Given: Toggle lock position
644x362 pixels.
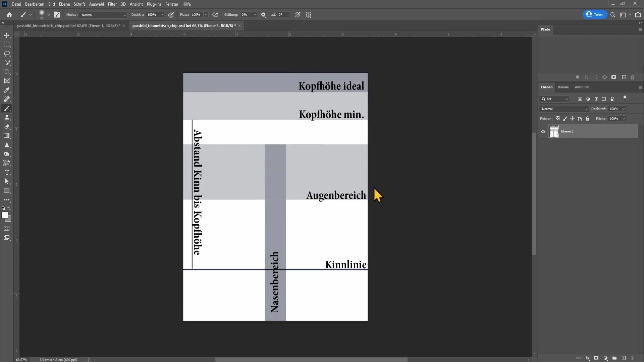Looking at the screenshot, I should point(572,119).
